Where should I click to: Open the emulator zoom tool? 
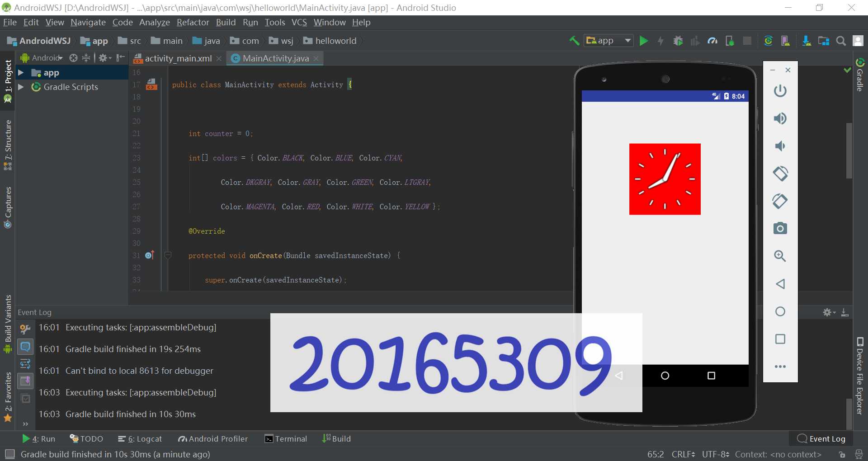780,256
